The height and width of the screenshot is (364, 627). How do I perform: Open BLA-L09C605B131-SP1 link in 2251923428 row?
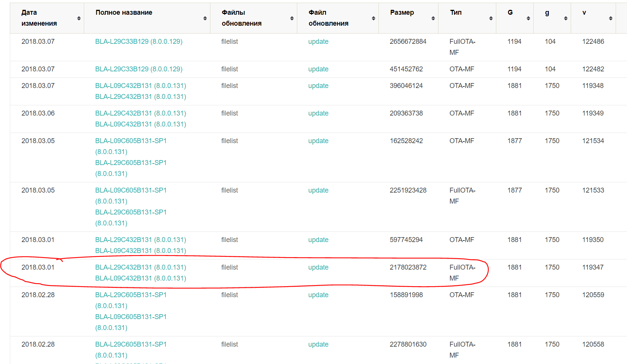click(x=131, y=196)
